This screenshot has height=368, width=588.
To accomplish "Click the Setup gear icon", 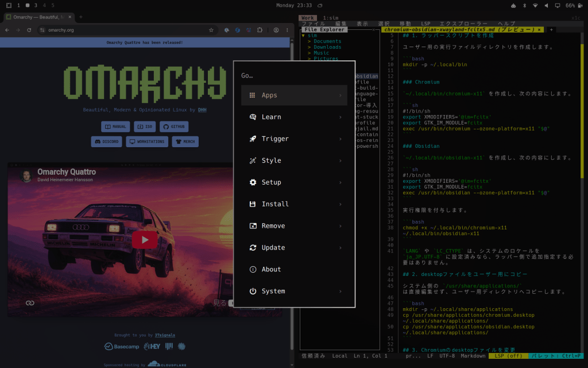I will point(253,182).
